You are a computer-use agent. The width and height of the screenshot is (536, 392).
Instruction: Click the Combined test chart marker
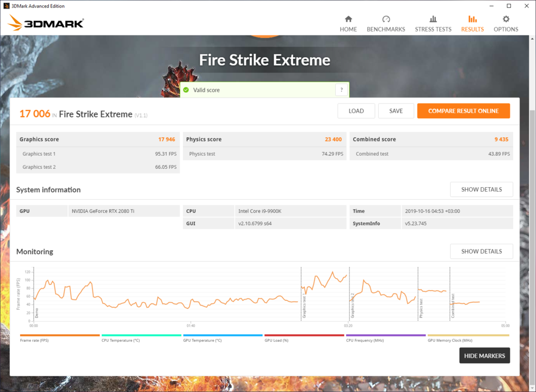coord(453,306)
